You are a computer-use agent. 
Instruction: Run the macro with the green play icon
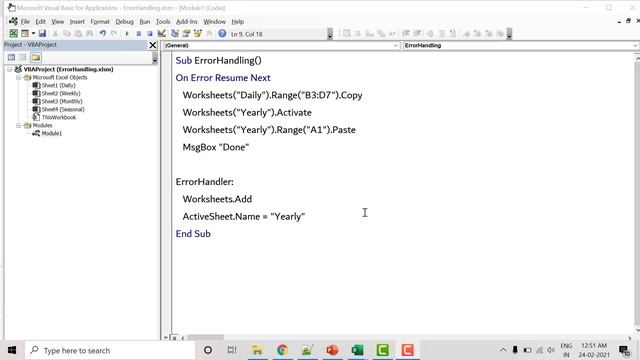pyautogui.click(x=127, y=33)
